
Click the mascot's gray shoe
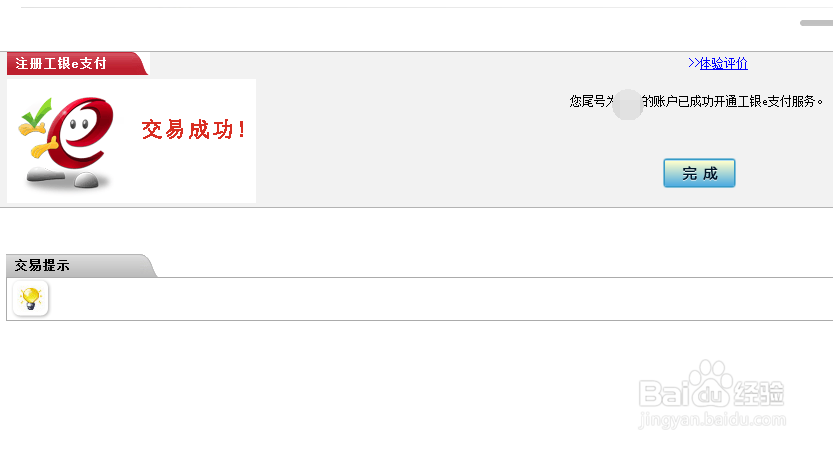88,180
